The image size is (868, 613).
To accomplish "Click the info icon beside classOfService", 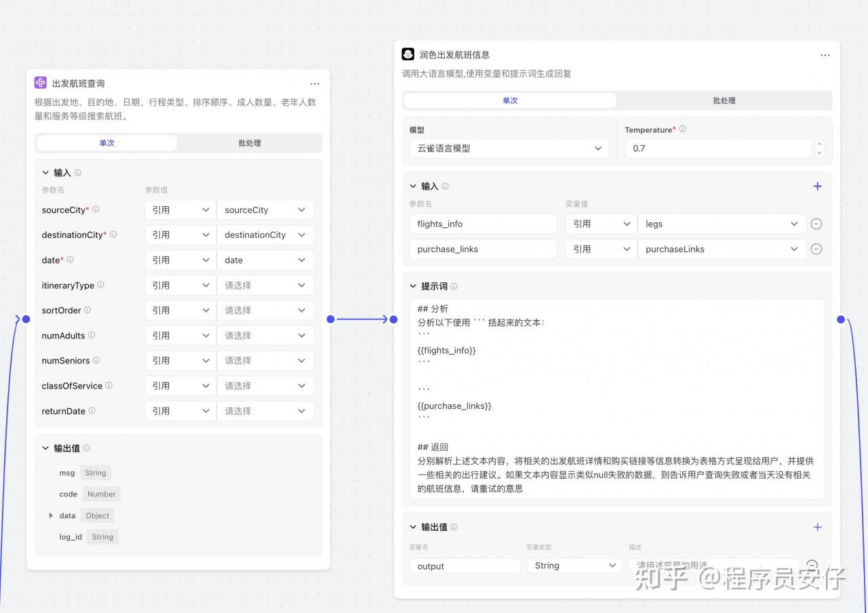I will tap(108, 385).
